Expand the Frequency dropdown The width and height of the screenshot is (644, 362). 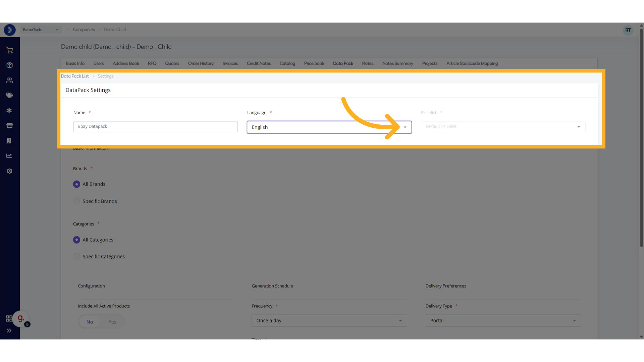pyautogui.click(x=329, y=321)
